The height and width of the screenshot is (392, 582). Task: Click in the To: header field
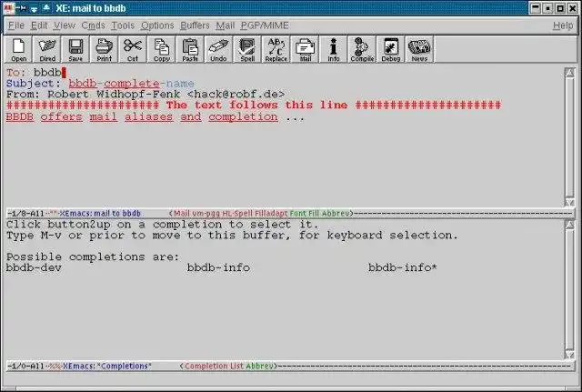point(47,73)
